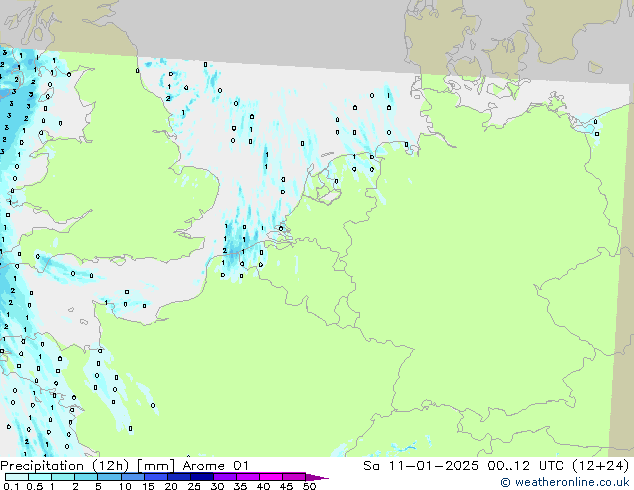Click the 'Precipitation (12h) [mm] Arome 01' title

click(125, 466)
